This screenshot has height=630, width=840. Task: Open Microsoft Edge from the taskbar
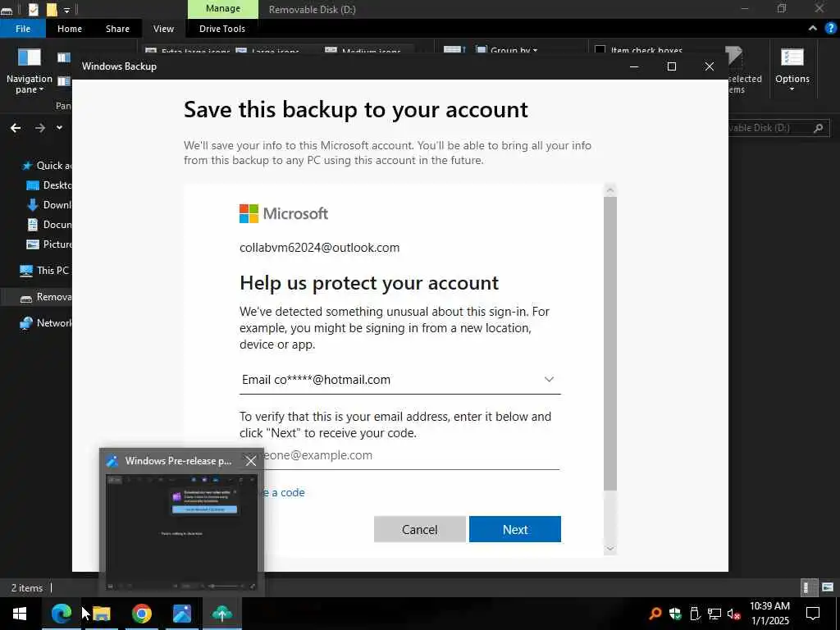click(x=61, y=614)
